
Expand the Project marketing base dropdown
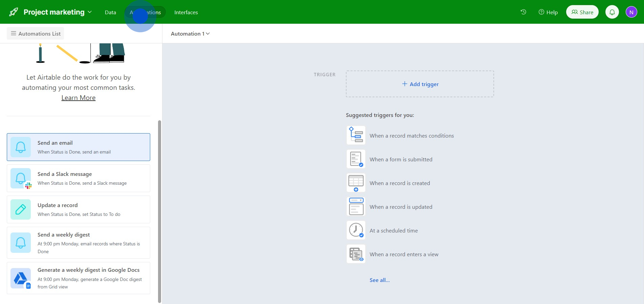coord(90,12)
